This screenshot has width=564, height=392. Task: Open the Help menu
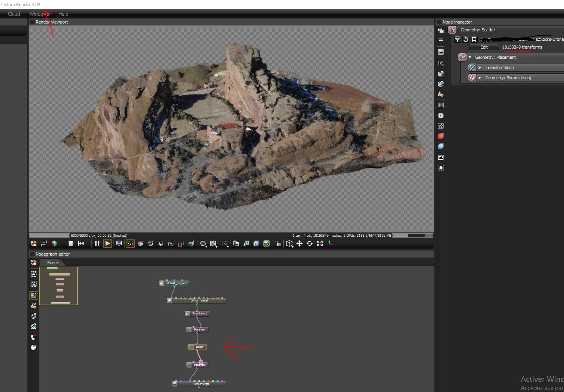(63, 14)
